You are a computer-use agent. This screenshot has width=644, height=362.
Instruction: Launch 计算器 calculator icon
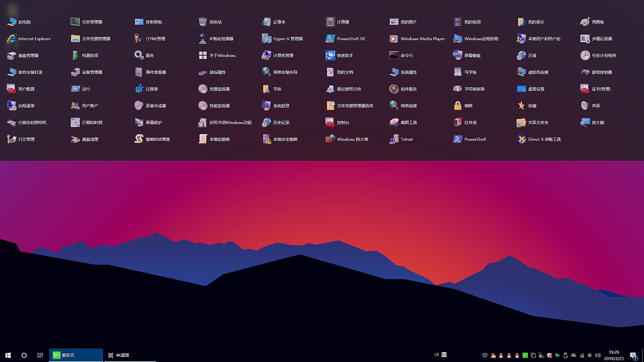[330, 22]
